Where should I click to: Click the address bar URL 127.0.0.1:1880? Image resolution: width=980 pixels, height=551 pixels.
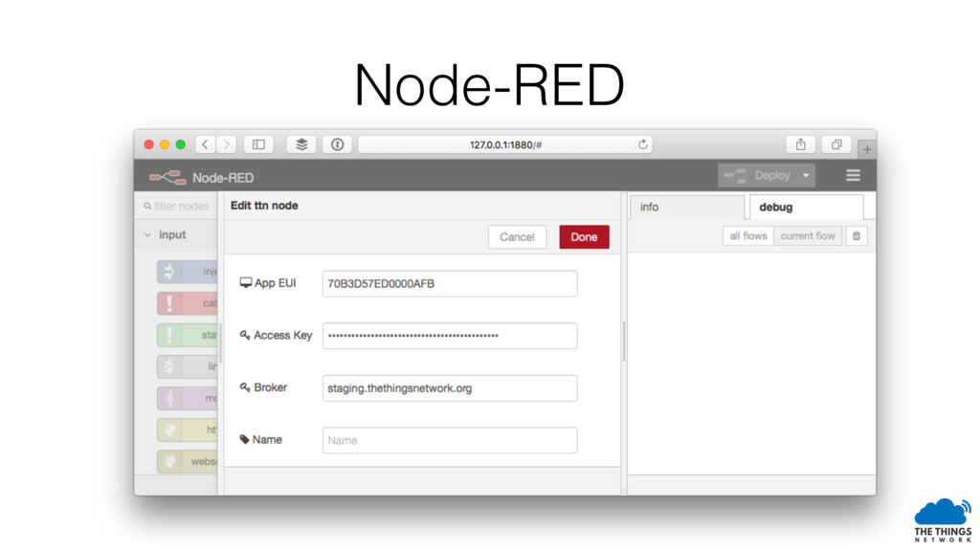pyautogui.click(x=505, y=144)
